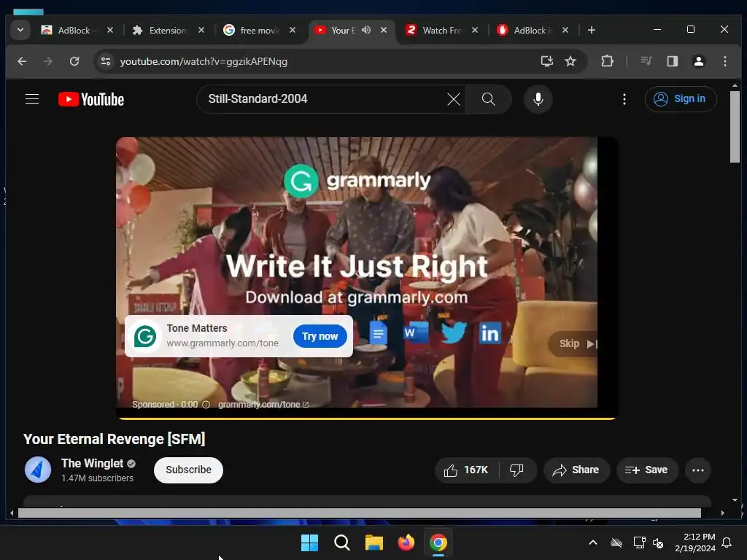Share the video
The image size is (747, 560).
pos(576,470)
